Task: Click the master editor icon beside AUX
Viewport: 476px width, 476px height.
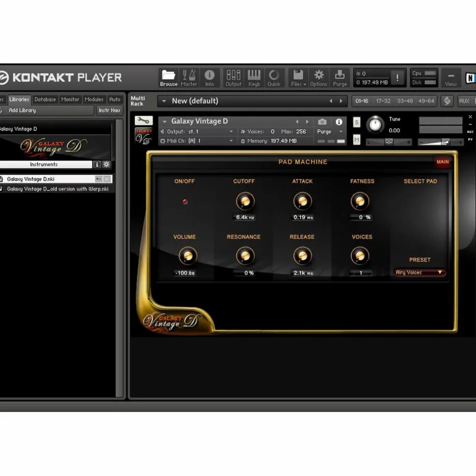Action: (447, 101)
